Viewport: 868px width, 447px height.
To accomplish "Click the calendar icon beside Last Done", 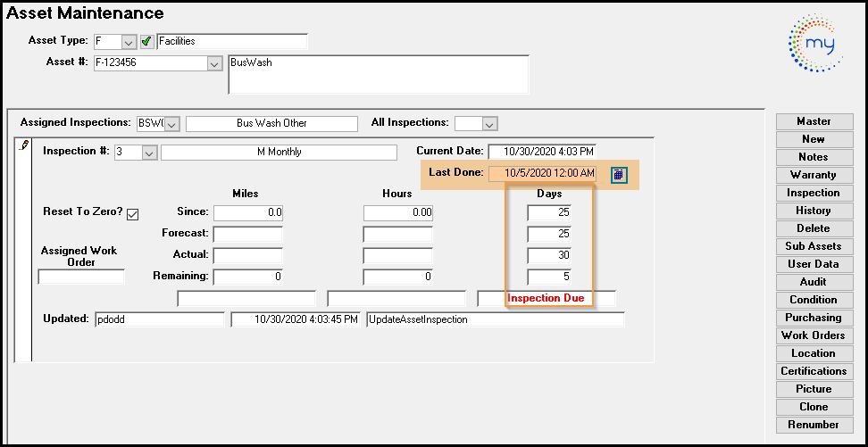I will (x=619, y=175).
